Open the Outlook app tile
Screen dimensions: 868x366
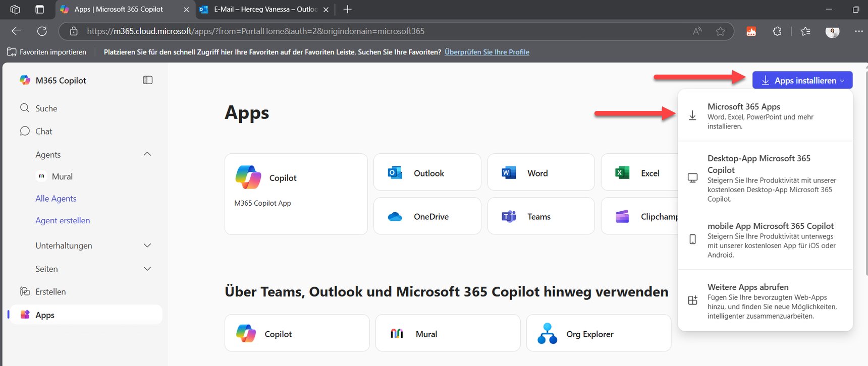click(x=427, y=173)
